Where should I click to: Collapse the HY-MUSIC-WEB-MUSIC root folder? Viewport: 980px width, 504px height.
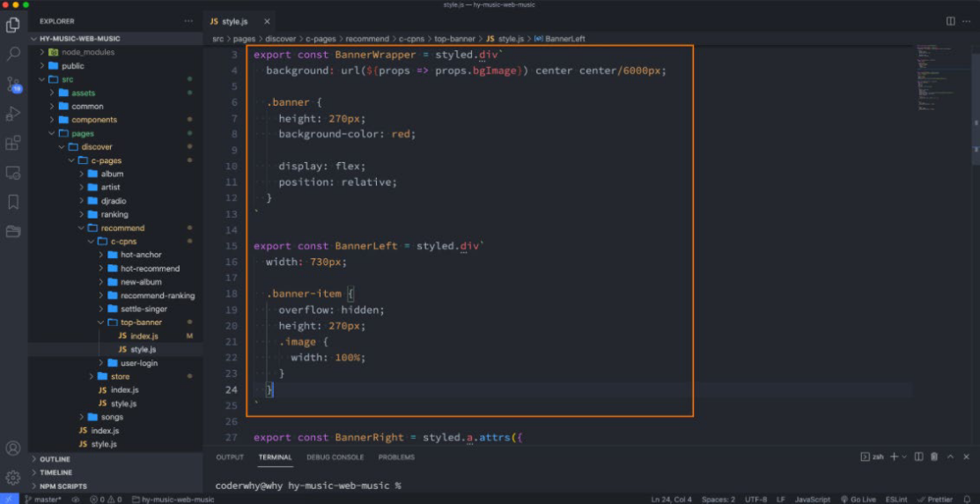(115, 39)
